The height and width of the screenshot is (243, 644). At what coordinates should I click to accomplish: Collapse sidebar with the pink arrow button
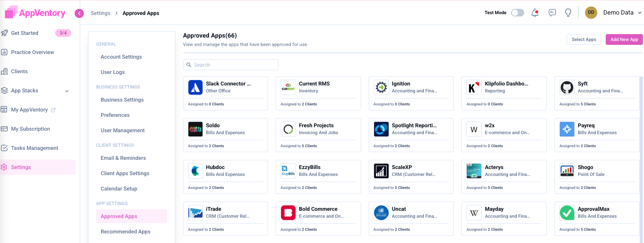pos(79,13)
